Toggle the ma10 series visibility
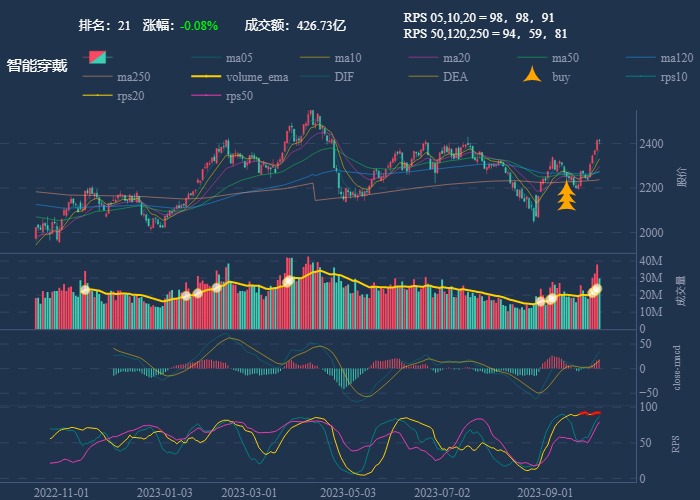Viewport: 700px width, 500px height. (347, 58)
